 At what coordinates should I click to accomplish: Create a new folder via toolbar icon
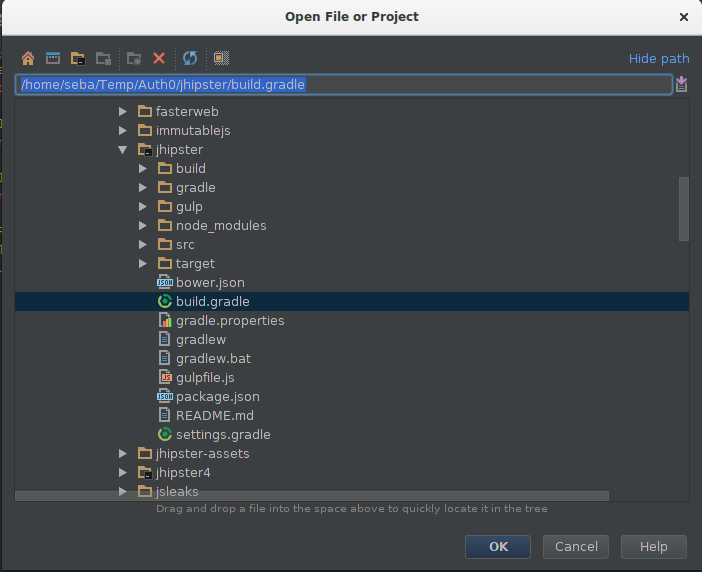(134, 58)
